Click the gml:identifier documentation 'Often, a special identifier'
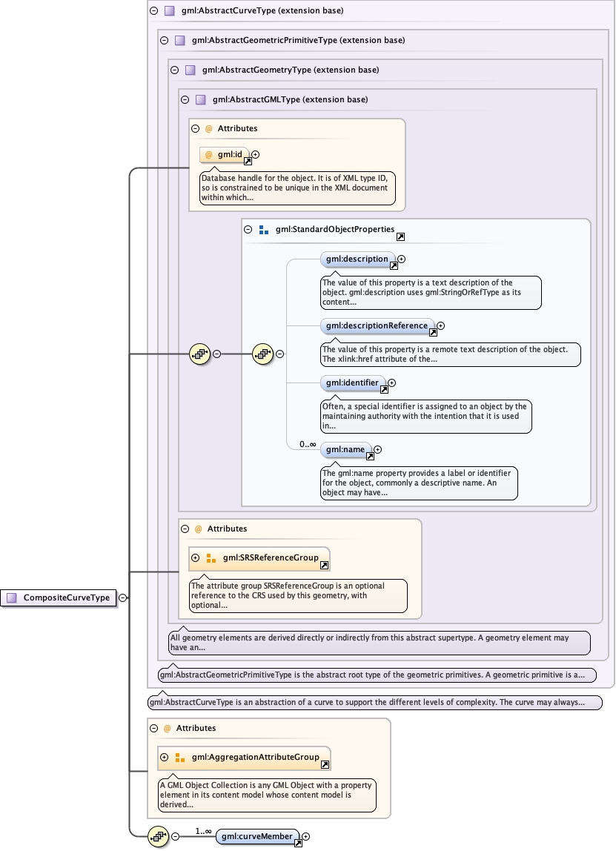The width and height of the screenshot is (616, 851). 426,417
